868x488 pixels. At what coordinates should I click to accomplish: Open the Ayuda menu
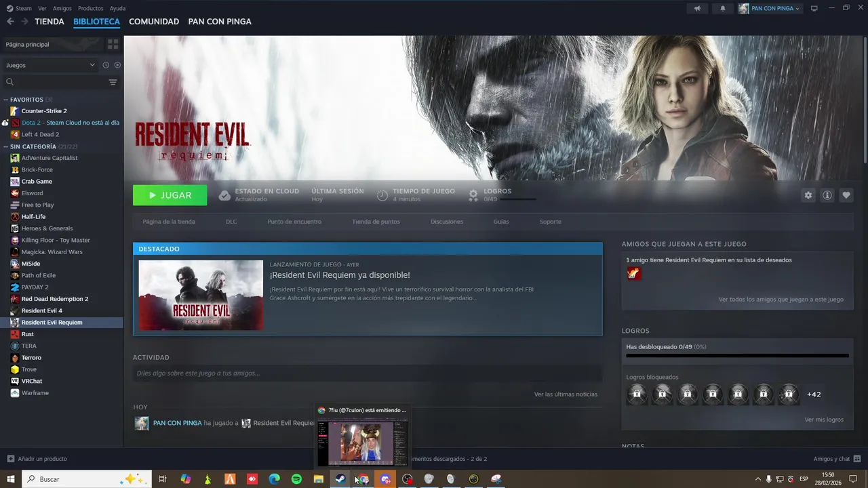click(x=117, y=8)
